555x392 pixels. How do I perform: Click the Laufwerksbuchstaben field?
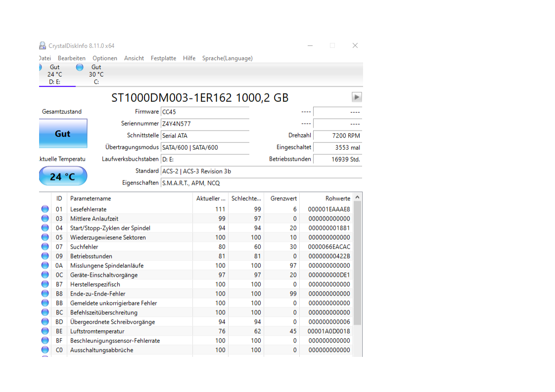pos(205,159)
